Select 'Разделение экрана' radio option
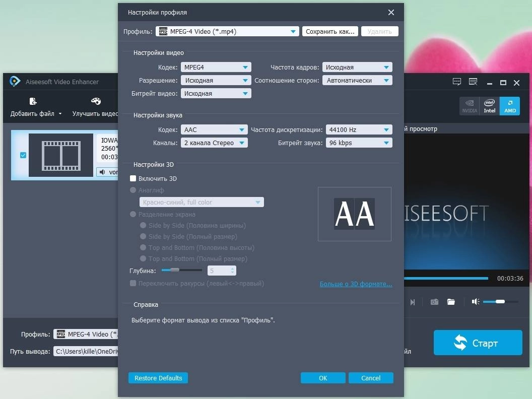 pos(133,215)
